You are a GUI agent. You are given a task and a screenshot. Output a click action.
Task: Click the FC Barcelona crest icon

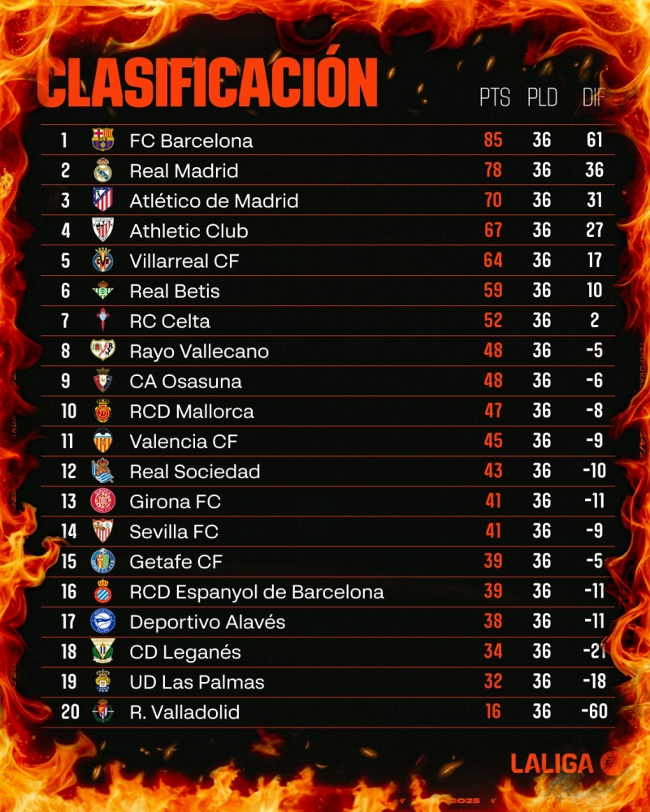(103, 140)
